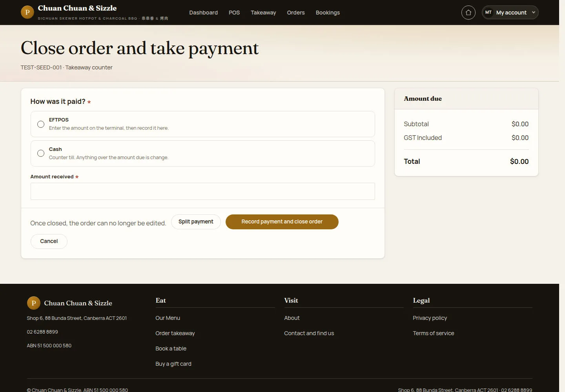The width and height of the screenshot is (565, 392).
Task: Open the About footer link
Action: (292, 318)
